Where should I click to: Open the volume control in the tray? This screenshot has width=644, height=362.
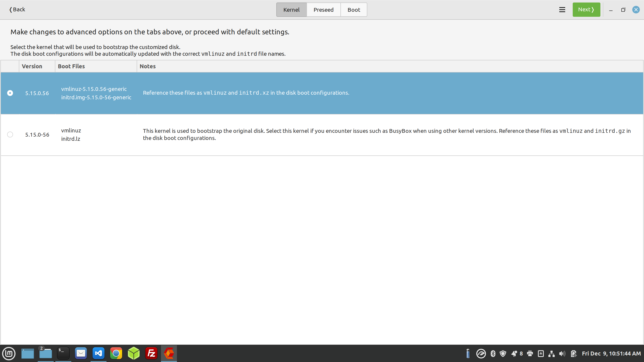coord(562,353)
